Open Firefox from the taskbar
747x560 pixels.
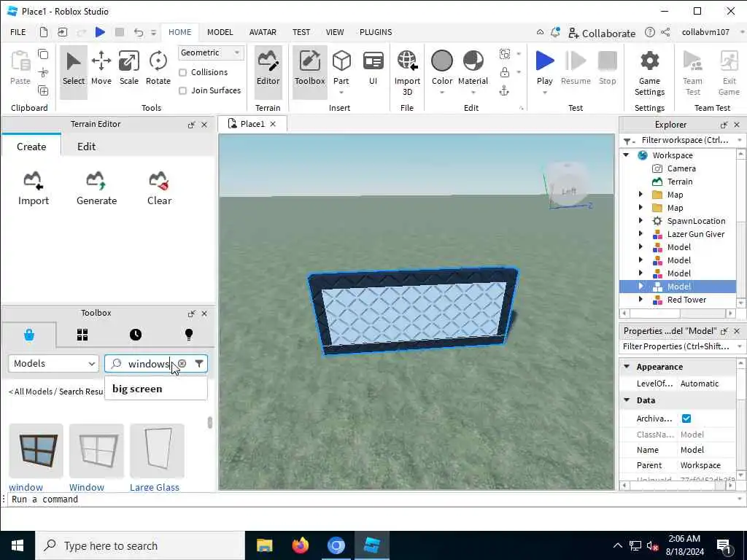[x=300, y=545]
